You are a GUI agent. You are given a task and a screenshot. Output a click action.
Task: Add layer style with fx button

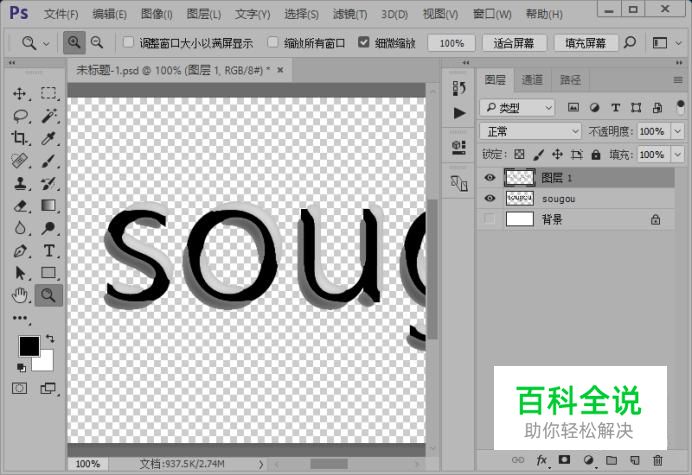tap(542, 460)
